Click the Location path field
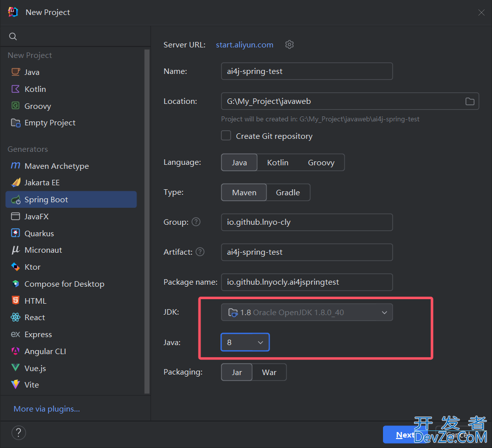Screen dimensions: 492x448 (x=350, y=101)
